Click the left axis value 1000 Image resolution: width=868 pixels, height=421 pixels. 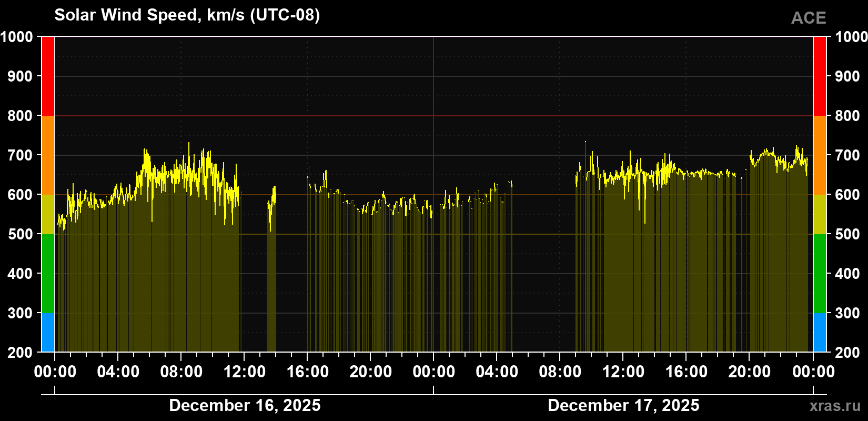click(x=16, y=37)
